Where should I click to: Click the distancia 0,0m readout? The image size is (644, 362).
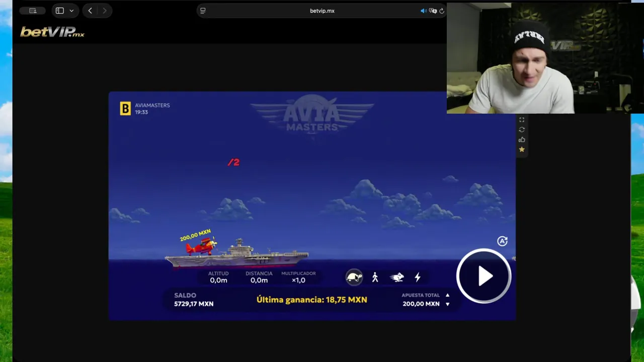tap(259, 280)
